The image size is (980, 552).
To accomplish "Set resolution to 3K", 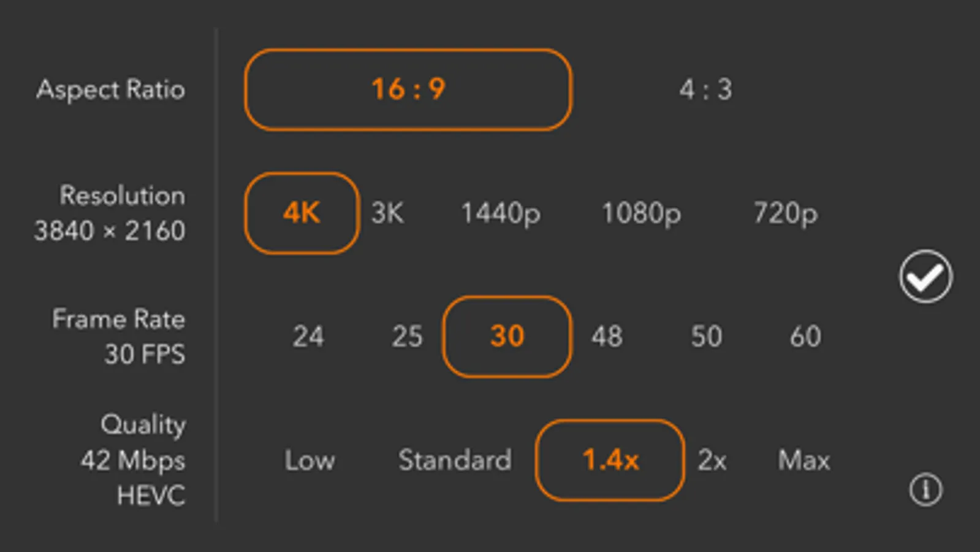I will point(387,213).
